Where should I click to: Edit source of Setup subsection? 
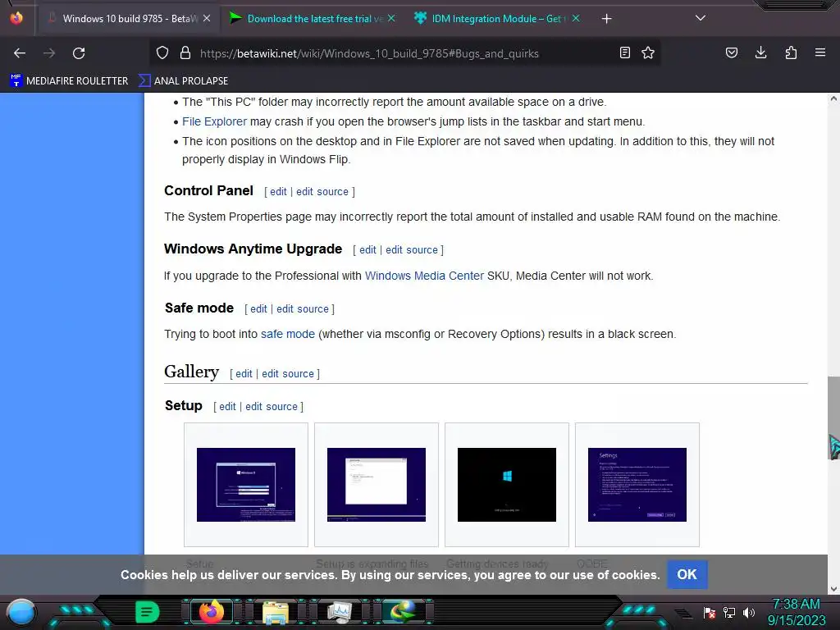coord(271,407)
